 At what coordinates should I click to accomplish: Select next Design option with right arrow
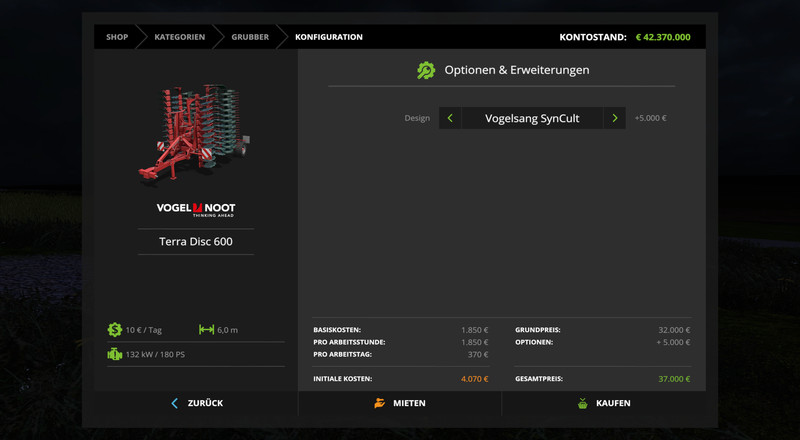click(x=615, y=118)
